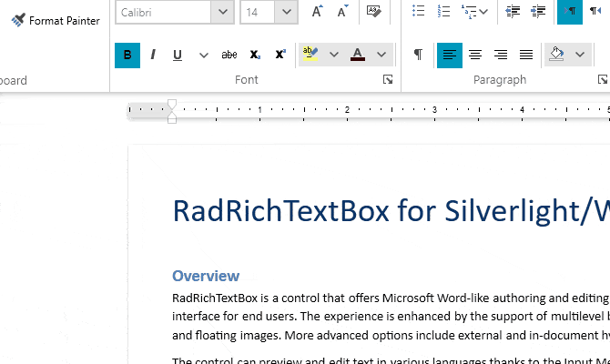Clear formatting with eraser icon
Image resolution: width=610 pixels, height=364 pixels.
(373, 11)
